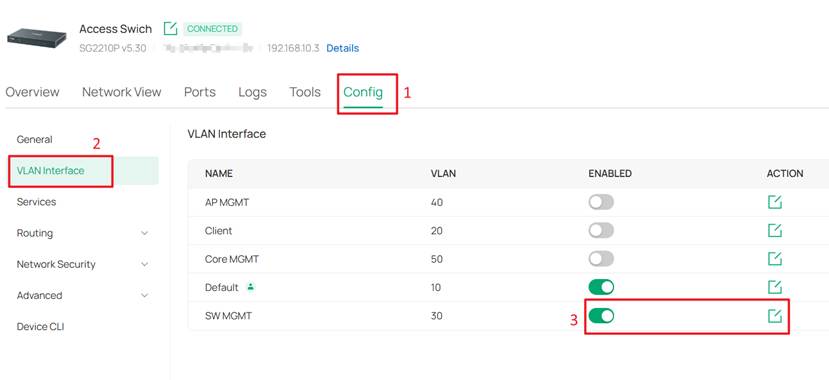Click VLAN value 10

[437, 288]
